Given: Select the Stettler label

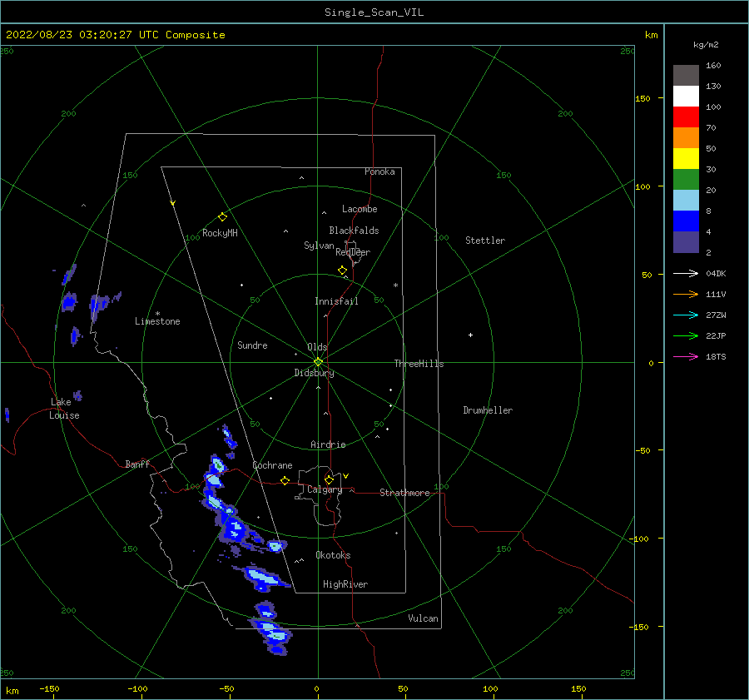Looking at the screenshot, I should [485, 241].
